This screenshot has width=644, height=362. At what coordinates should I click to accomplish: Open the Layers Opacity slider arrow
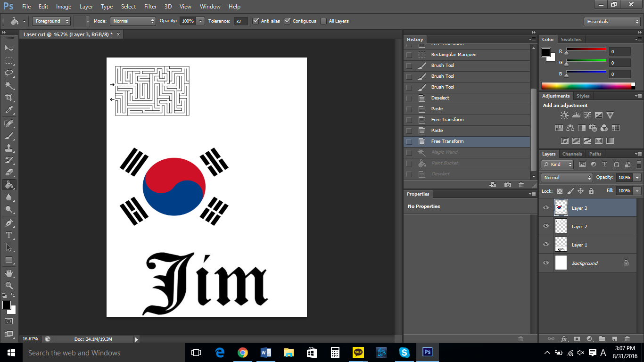(x=637, y=177)
